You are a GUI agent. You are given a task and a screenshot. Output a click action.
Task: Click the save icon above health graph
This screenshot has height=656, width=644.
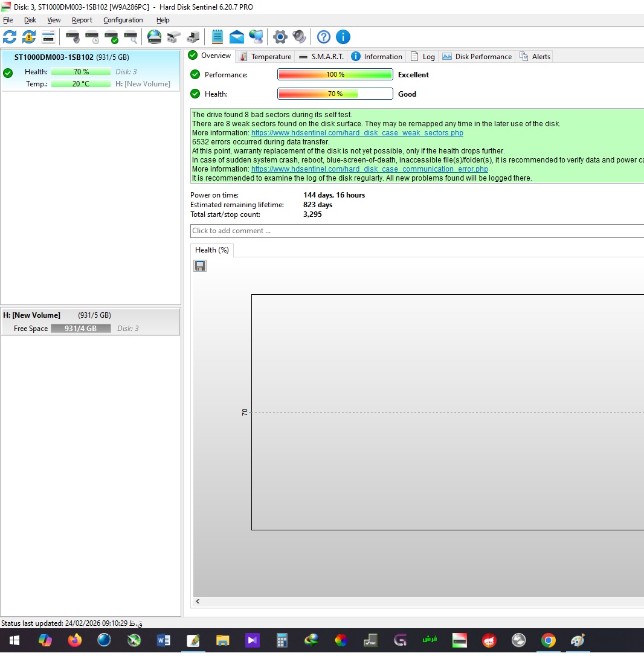[200, 266]
